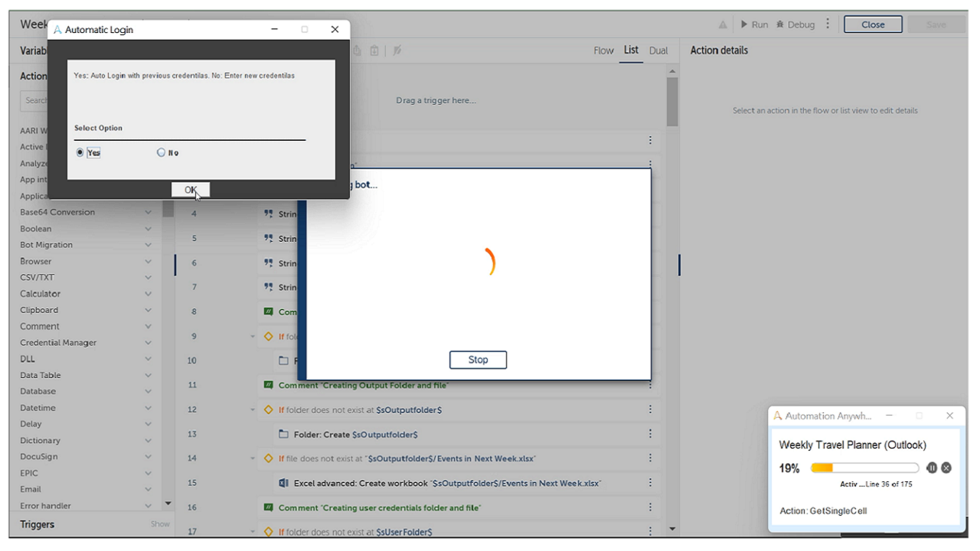Click the action list vertical scrollbar thumb
This screenshot has width=980, height=551.
tap(672, 102)
